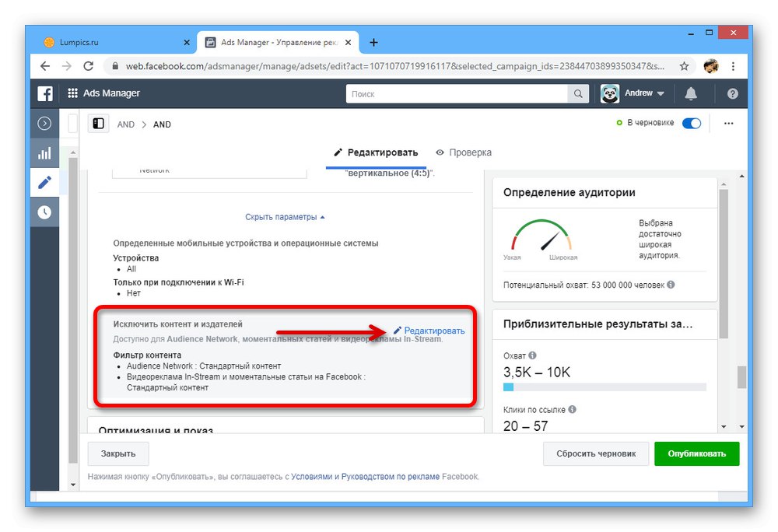Click the site lock icon in address bar
This screenshot has height=532, width=778.
coord(115,66)
